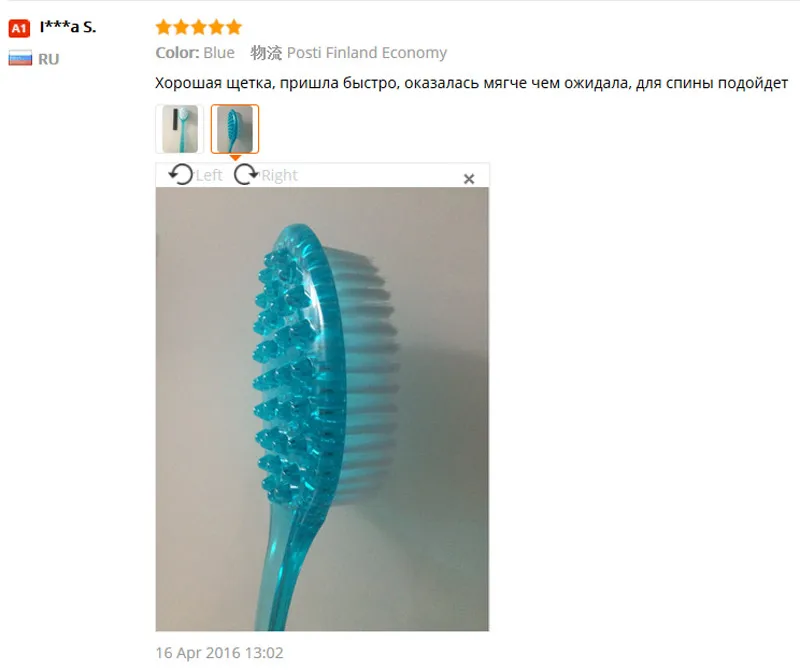This screenshot has width=800, height=670.
Task: Click the first orange star
Action: click(164, 27)
